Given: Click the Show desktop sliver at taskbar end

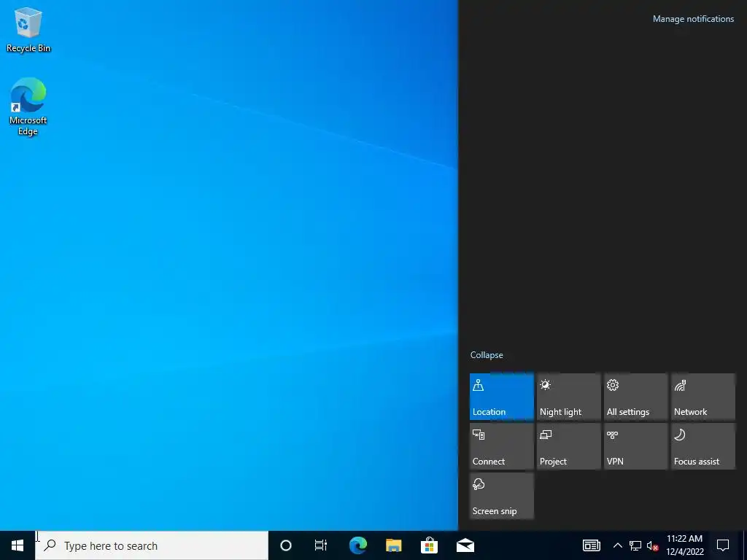Looking at the screenshot, I should [x=745, y=545].
